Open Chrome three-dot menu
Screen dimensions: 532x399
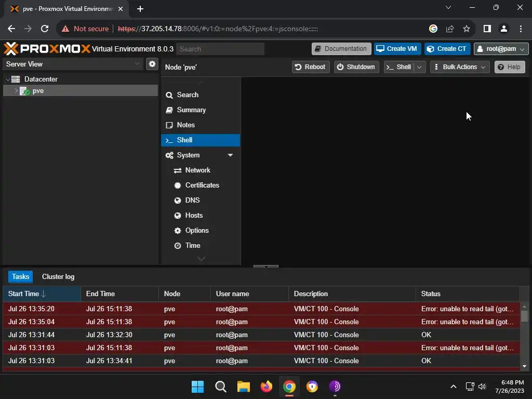click(x=521, y=29)
